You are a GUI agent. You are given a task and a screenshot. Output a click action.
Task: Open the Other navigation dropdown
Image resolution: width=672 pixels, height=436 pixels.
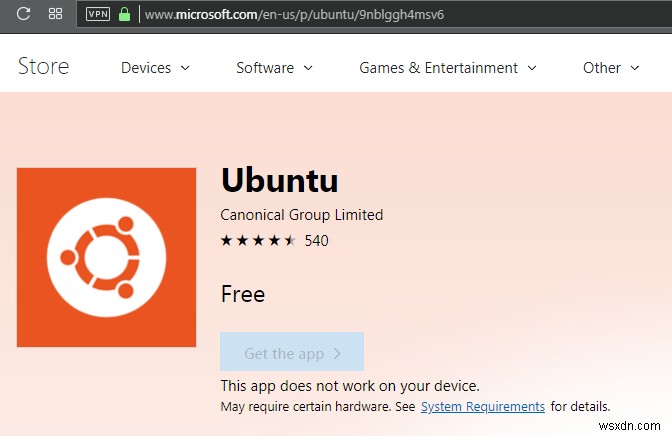click(x=611, y=68)
